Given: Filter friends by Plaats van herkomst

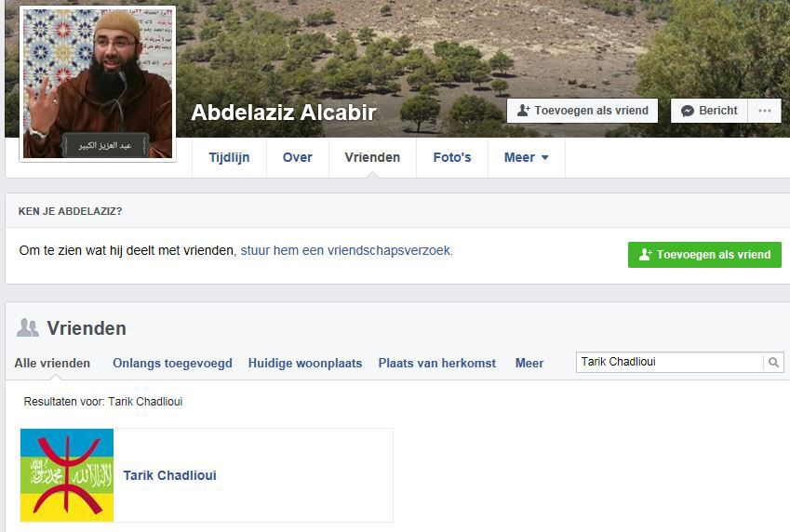Looking at the screenshot, I should (436, 364).
